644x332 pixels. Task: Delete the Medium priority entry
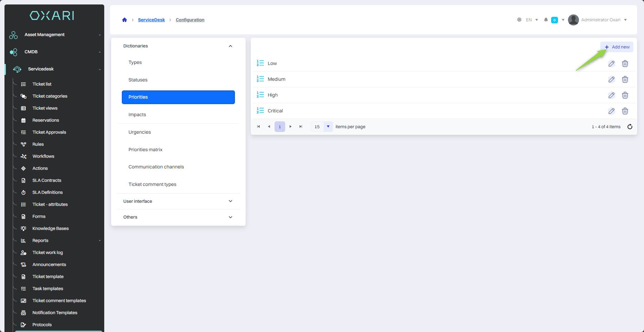[625, 79]
